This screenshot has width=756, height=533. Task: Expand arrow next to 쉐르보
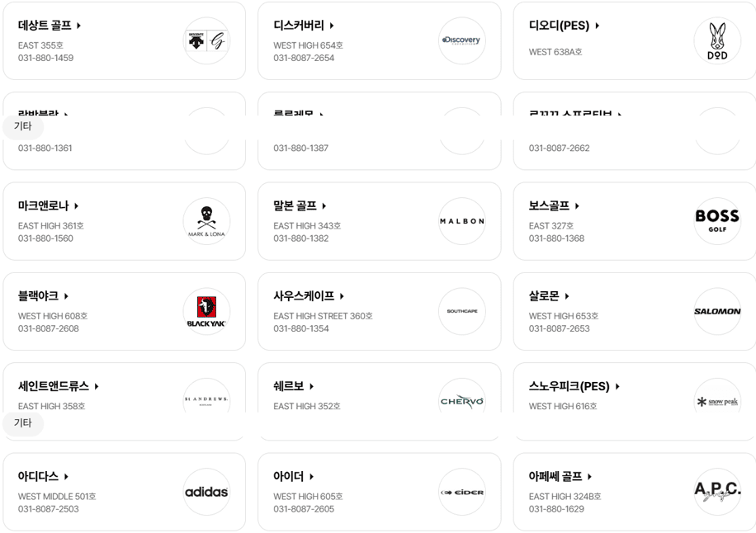311,386
